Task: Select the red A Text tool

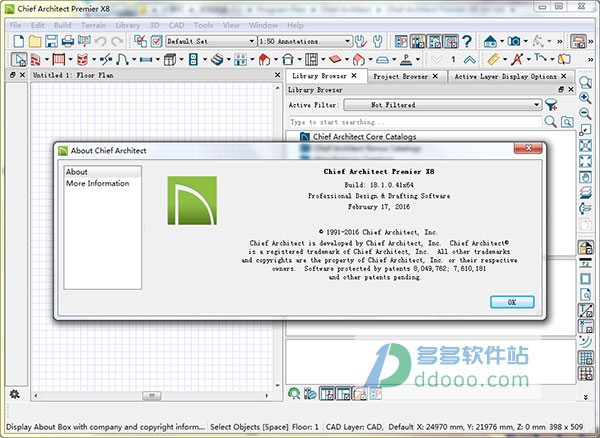Action: point(517,59)
